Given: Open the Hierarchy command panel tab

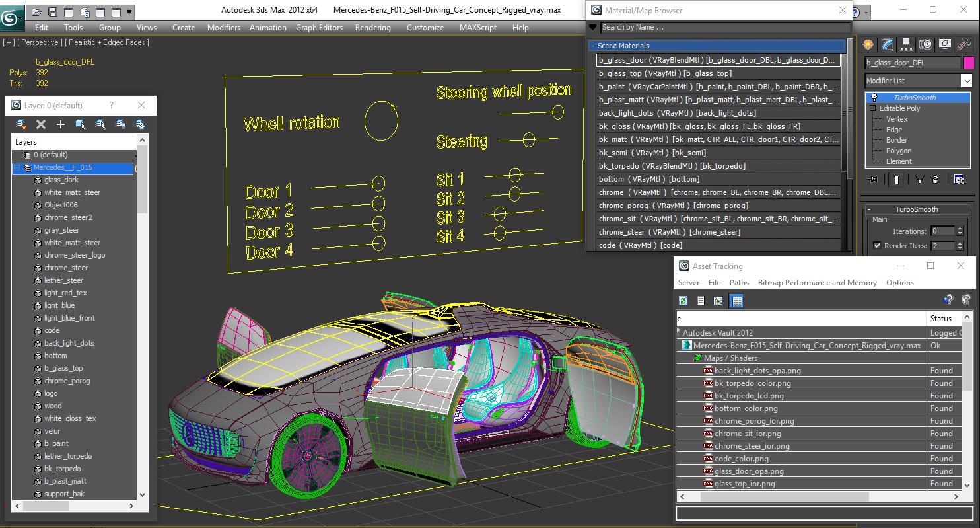Looking at the screenshot, I should (907, 44).
